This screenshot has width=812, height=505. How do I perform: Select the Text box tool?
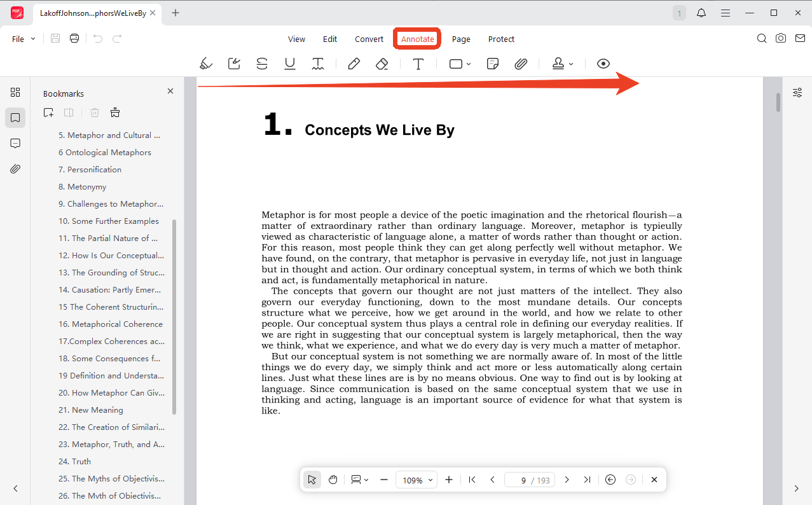click(x=418, y=64)
